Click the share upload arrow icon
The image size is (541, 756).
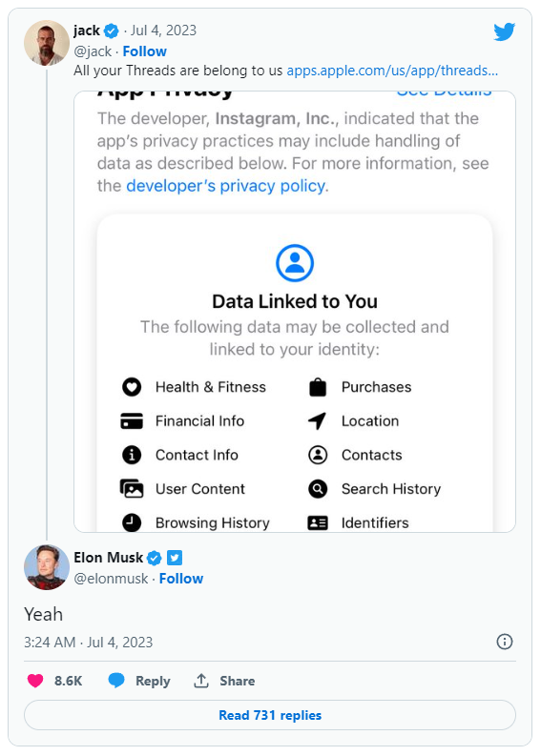[200, 681]
